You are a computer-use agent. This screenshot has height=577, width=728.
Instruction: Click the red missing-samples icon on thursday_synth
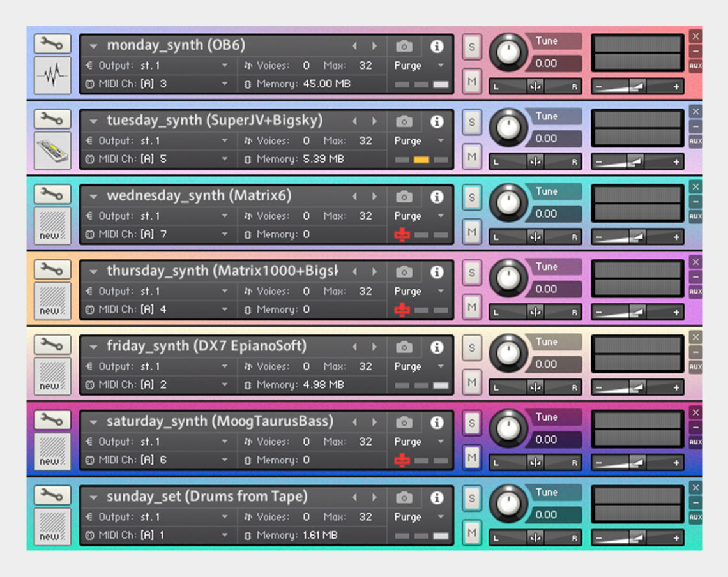point(402,310)
